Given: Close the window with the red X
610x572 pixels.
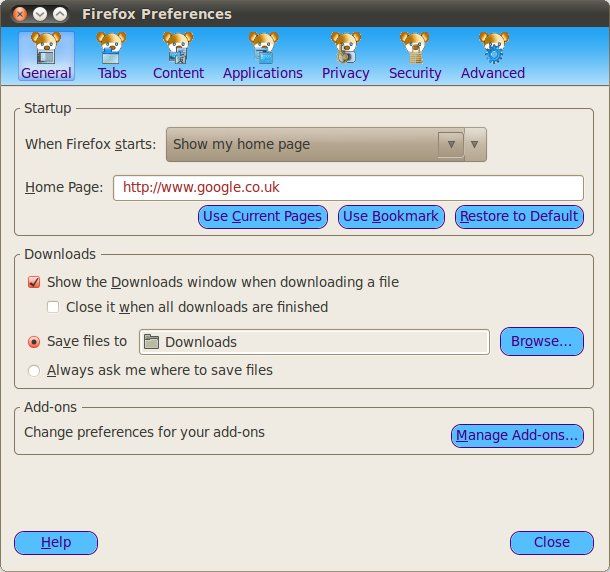Looking at the screenshot, I should pos(20,14).
